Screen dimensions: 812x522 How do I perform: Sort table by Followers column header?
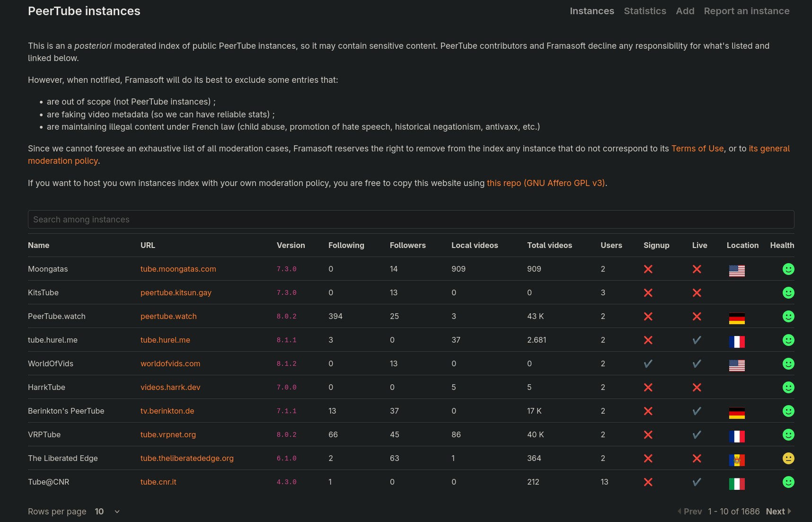pyautogui.click(x=407, y=245)
